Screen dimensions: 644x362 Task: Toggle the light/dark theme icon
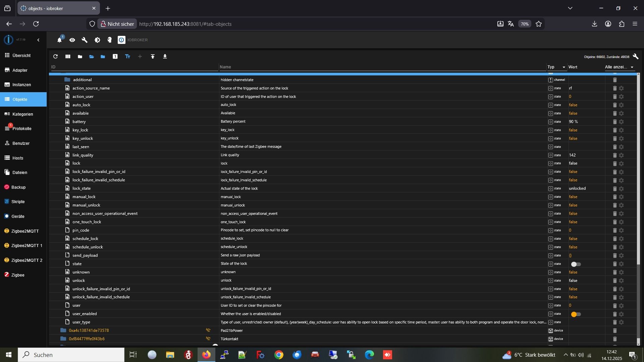[x=97, y=40]
